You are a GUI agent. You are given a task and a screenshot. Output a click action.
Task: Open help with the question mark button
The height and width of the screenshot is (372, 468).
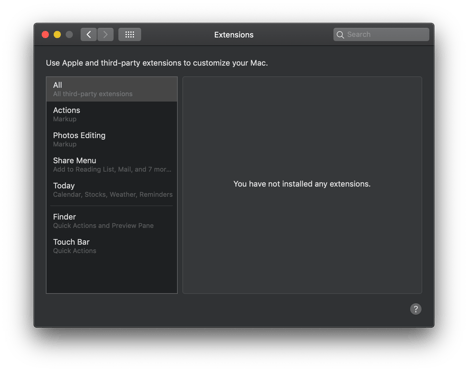pos(415,309)
